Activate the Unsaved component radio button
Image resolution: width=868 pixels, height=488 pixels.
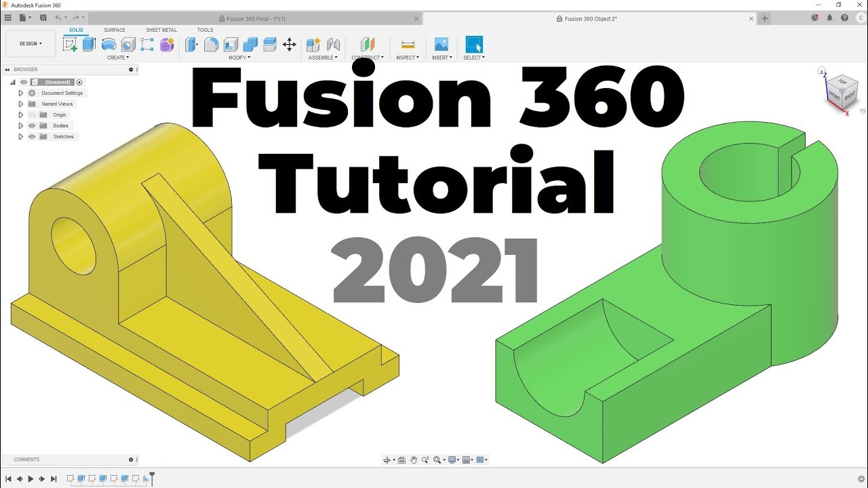pos(79,82)
